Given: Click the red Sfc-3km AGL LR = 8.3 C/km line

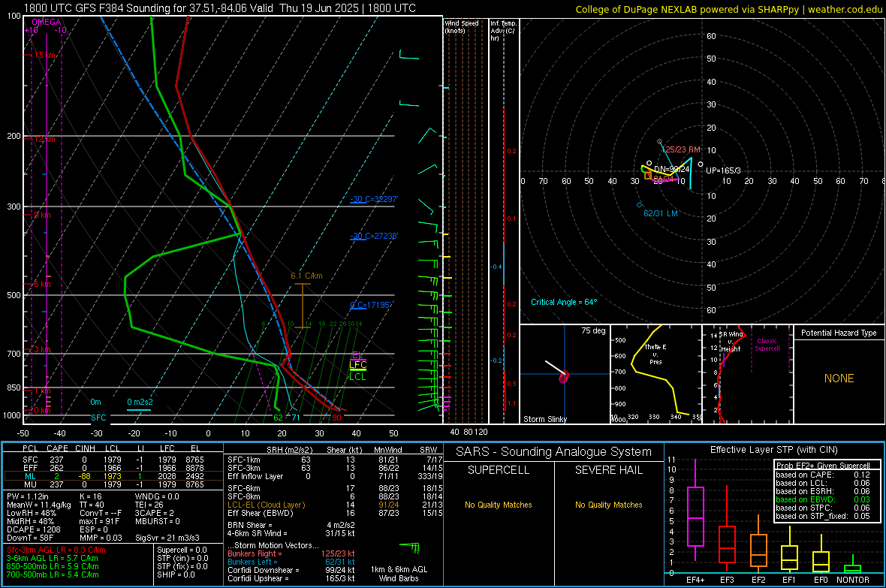Looking at the screenshot, I should click(x=56, y=550).
